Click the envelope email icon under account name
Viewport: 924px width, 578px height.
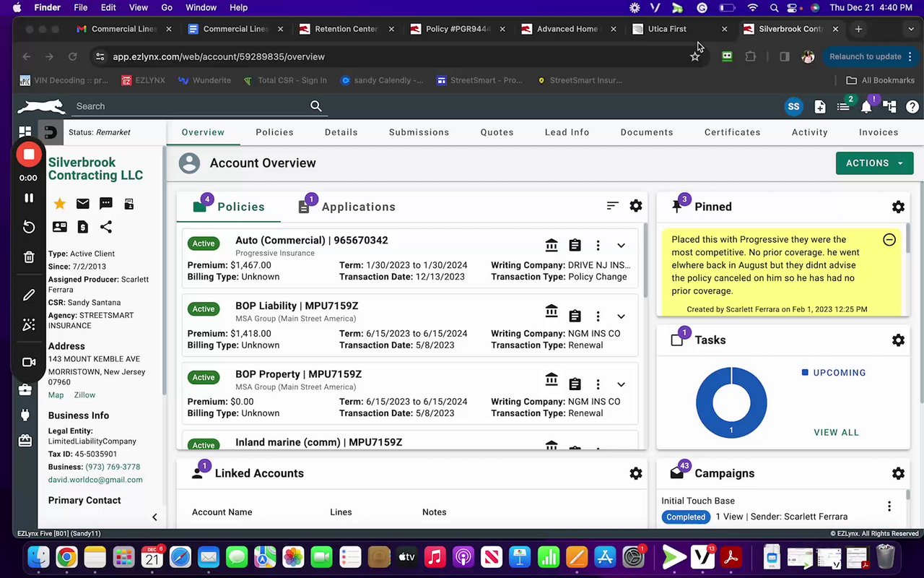[x=83, y=204]
